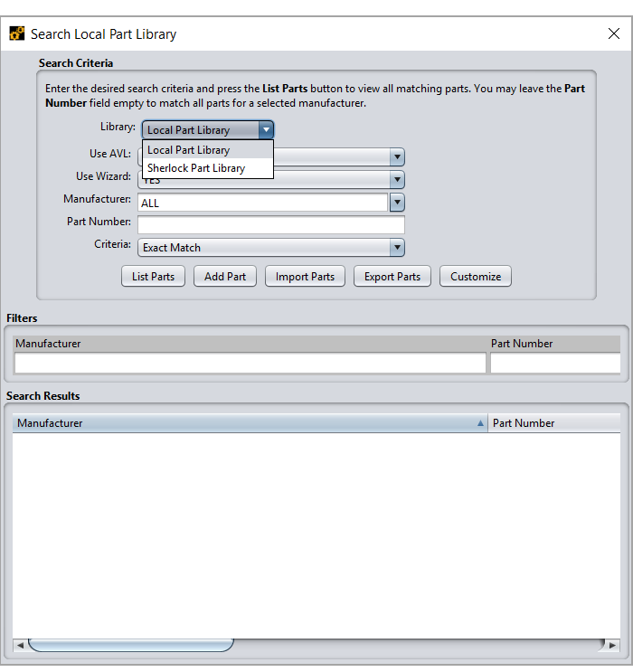
Task: Close the Search Local Part Library dialog
Action: [x=614, y=33]
